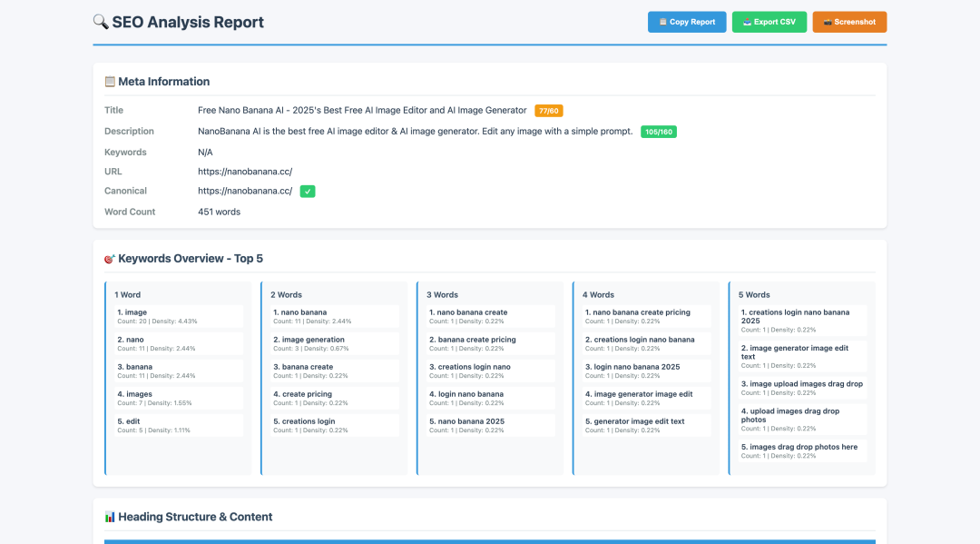Click the '2 Words' column heading
This screenshot has height=544, width=980.
[286, 294]
